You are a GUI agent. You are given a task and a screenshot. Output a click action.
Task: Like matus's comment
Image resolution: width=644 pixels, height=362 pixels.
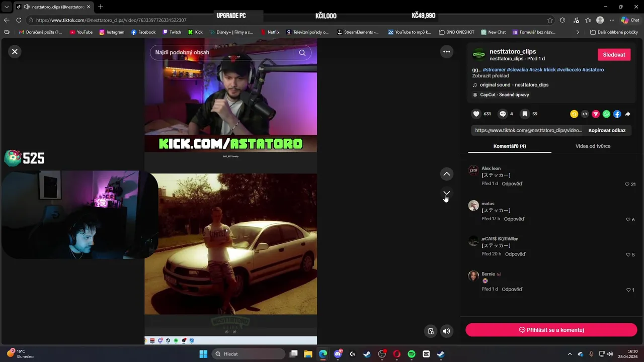628,220
